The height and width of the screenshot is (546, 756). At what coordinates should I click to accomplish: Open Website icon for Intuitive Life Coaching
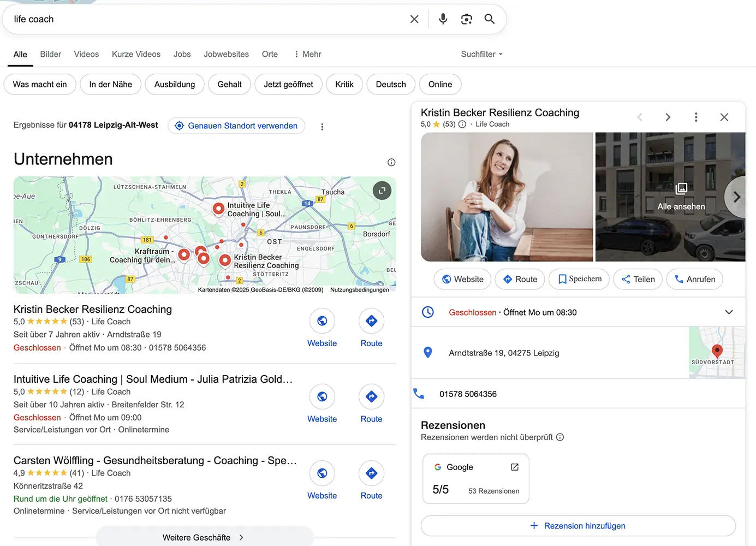click(322, 397)
